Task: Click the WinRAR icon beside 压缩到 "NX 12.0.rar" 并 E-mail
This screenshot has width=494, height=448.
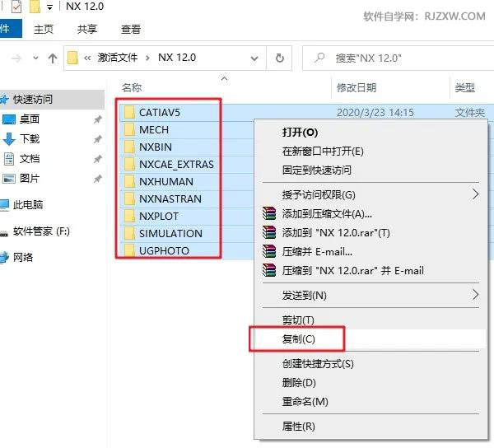Action: [269, 270]
